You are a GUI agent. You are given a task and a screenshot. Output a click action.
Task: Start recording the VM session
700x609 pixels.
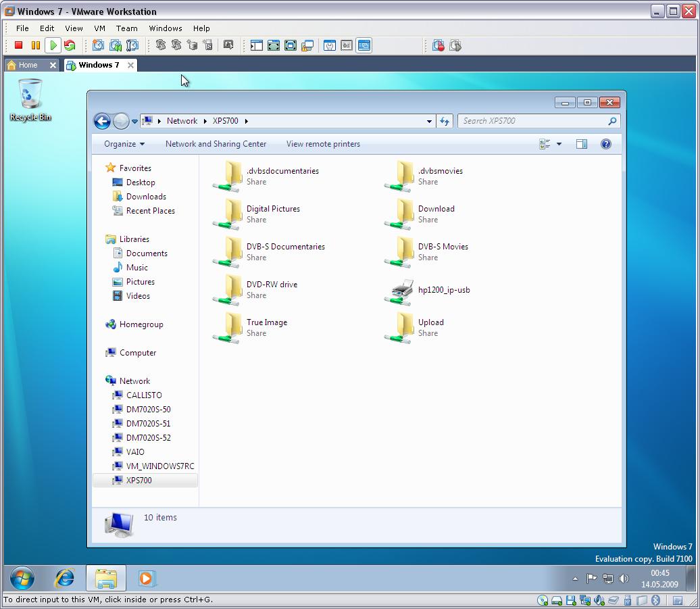439,45
